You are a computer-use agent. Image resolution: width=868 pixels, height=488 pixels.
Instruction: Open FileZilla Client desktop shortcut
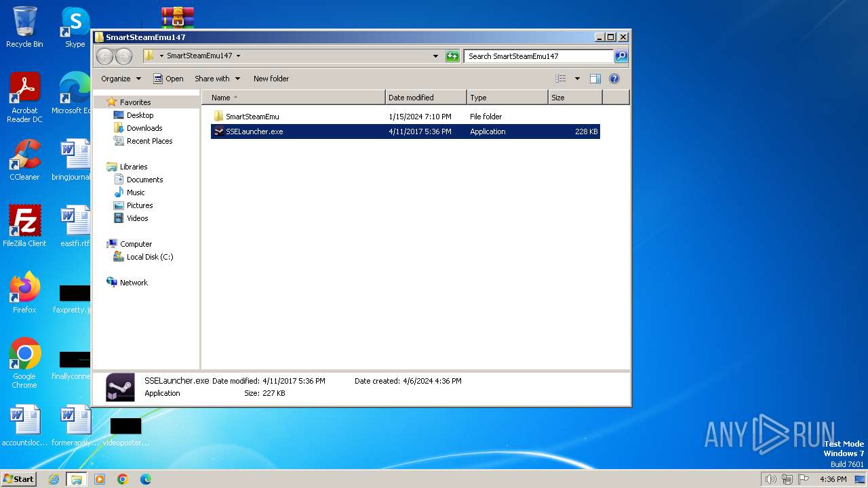click(24, 226)
